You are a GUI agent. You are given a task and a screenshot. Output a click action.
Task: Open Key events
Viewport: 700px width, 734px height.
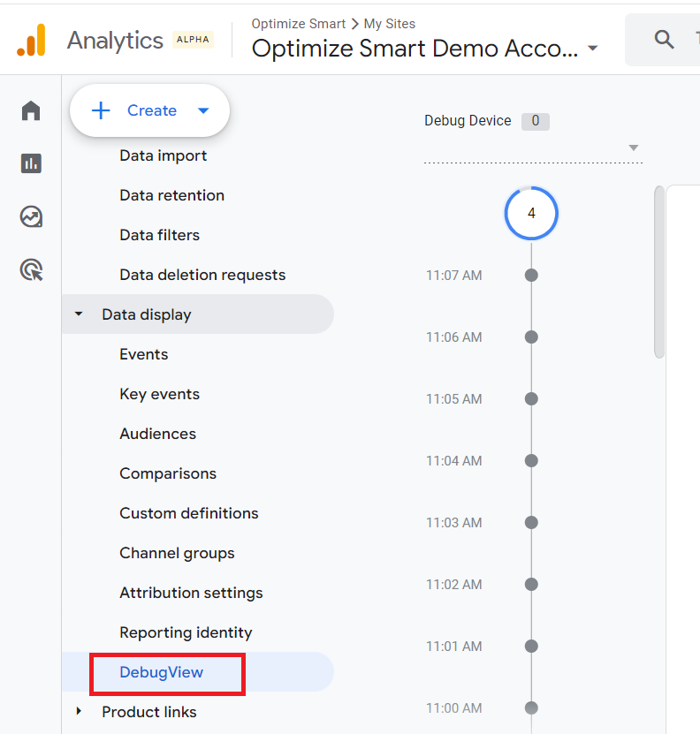pos(160,394)
